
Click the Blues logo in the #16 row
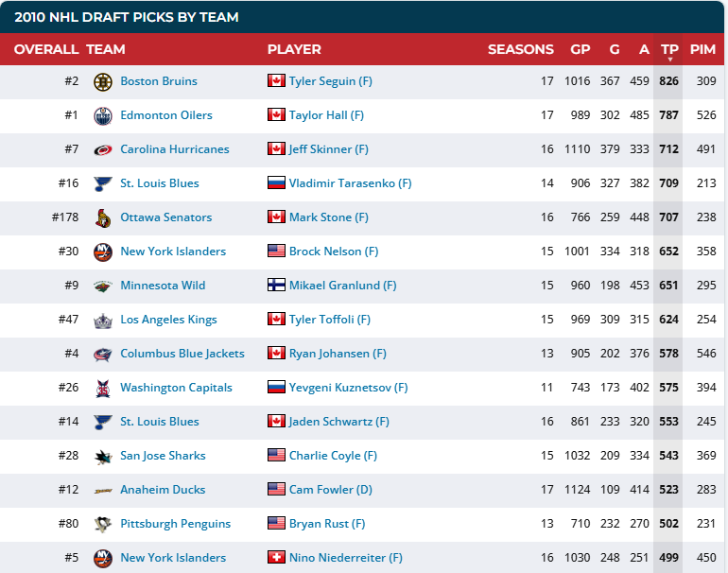coord(103,183)
